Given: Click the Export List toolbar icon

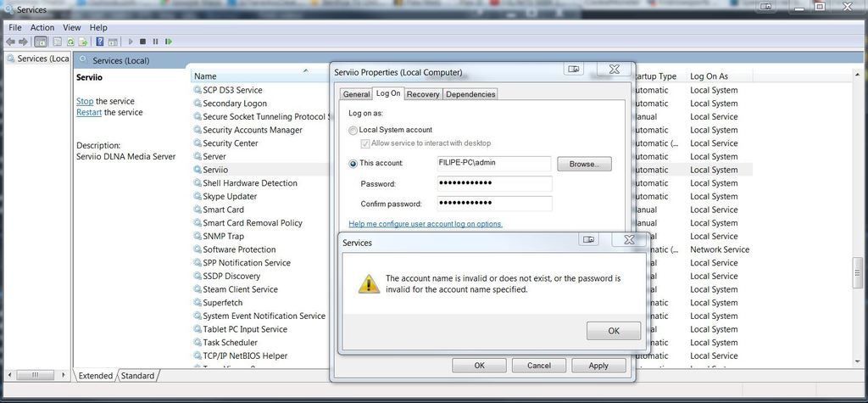Looking at the screenshot, I should click(x=83, y=42).
